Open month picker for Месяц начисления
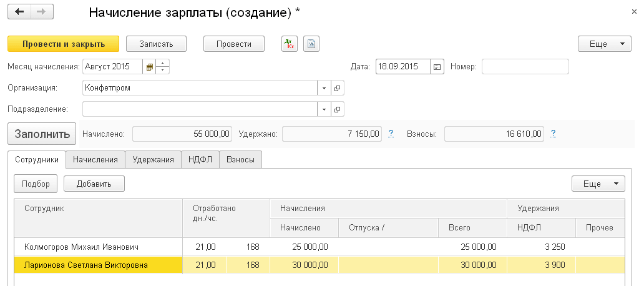644x286 pixels. point(149,66)
